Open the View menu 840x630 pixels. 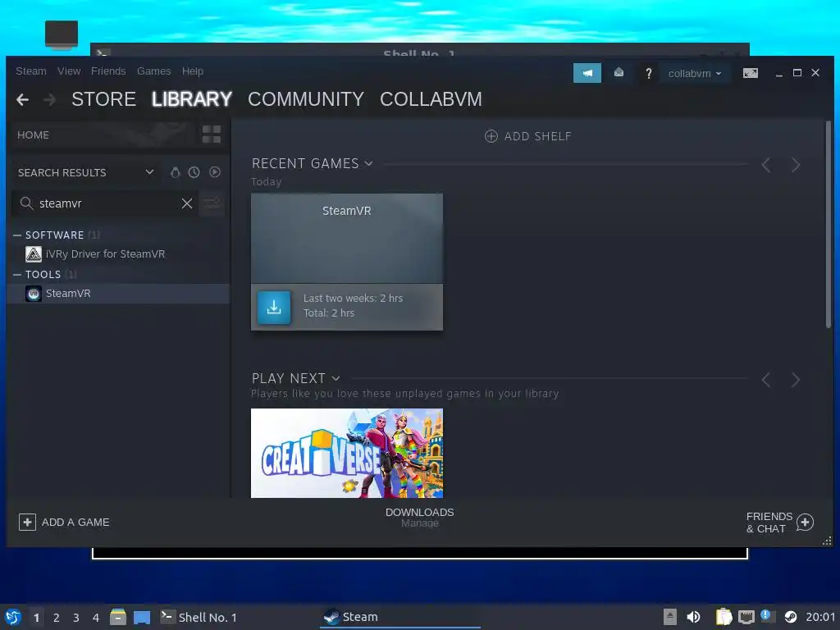click(69, 71)
